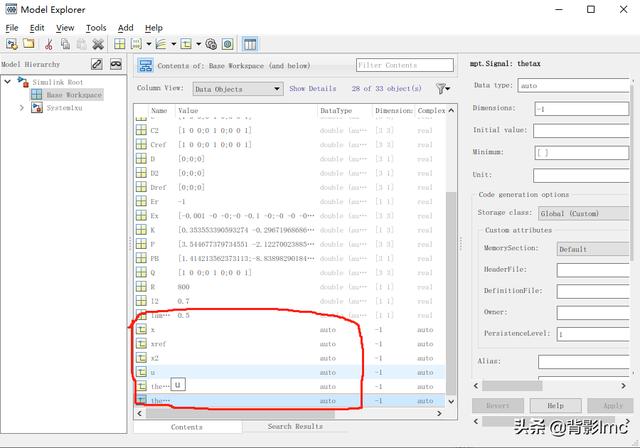Select the signal icon of row xref
This screenshot has height=448, width=640.
(x=141, y=344)
